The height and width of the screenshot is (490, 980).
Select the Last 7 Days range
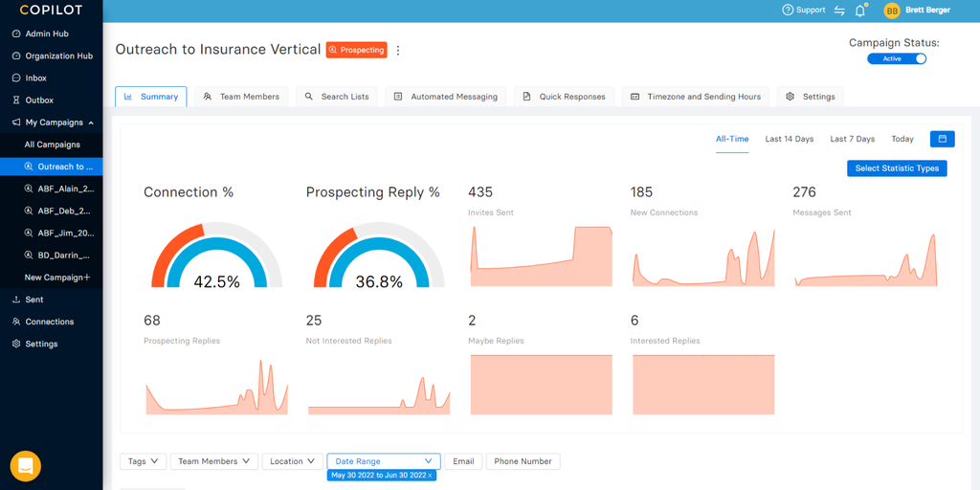coord(853,139)
